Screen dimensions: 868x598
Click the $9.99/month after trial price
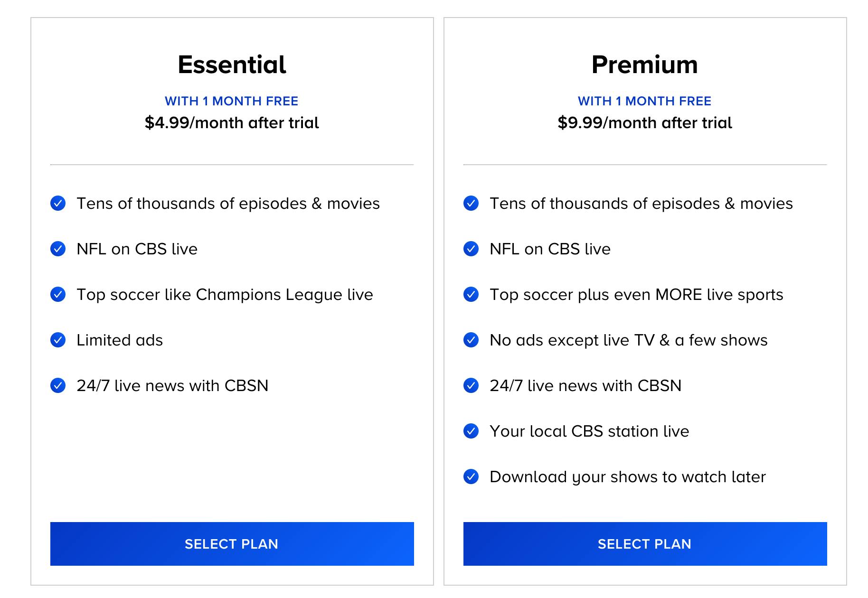pyautogui.click(x=645, y=123)
